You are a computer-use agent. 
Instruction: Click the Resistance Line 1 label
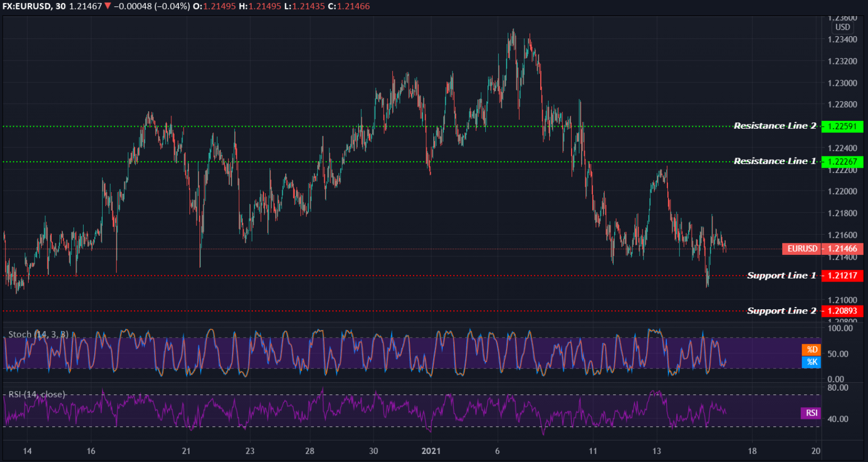[775, 161]
